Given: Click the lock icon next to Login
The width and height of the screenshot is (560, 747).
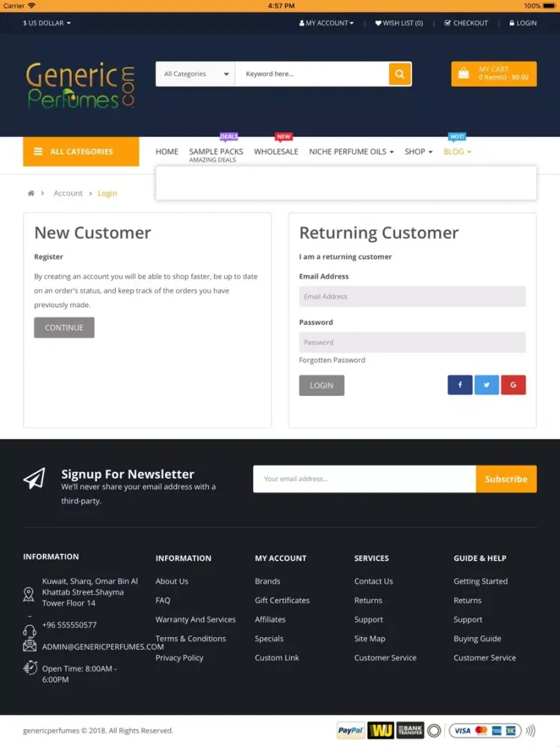Looking at the screenshot, I should coord(512,23).
